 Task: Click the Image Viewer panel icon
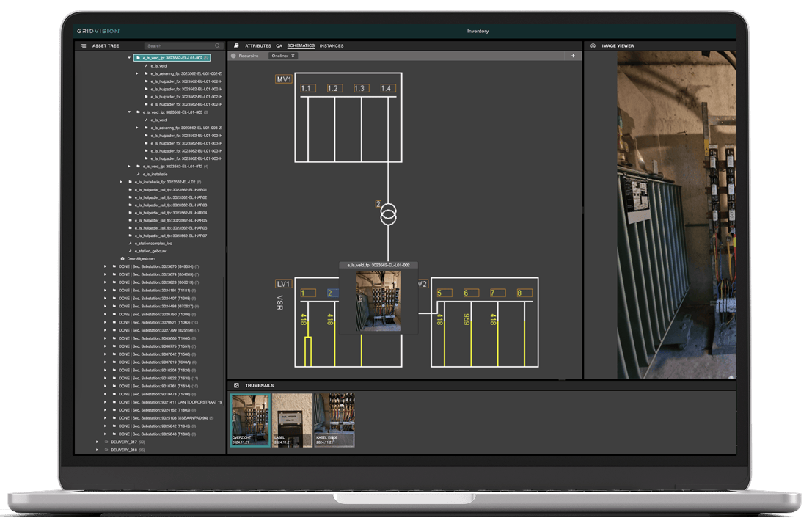click(593, 45)
